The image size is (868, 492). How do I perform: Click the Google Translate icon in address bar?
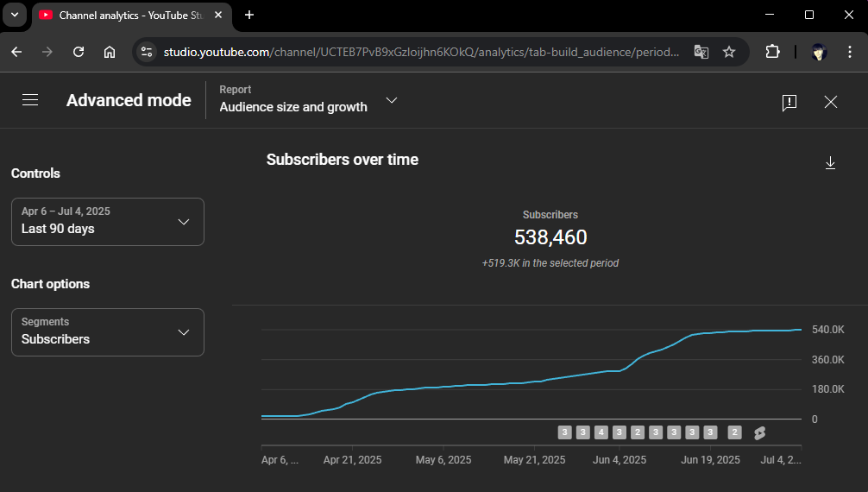point(701,52)
